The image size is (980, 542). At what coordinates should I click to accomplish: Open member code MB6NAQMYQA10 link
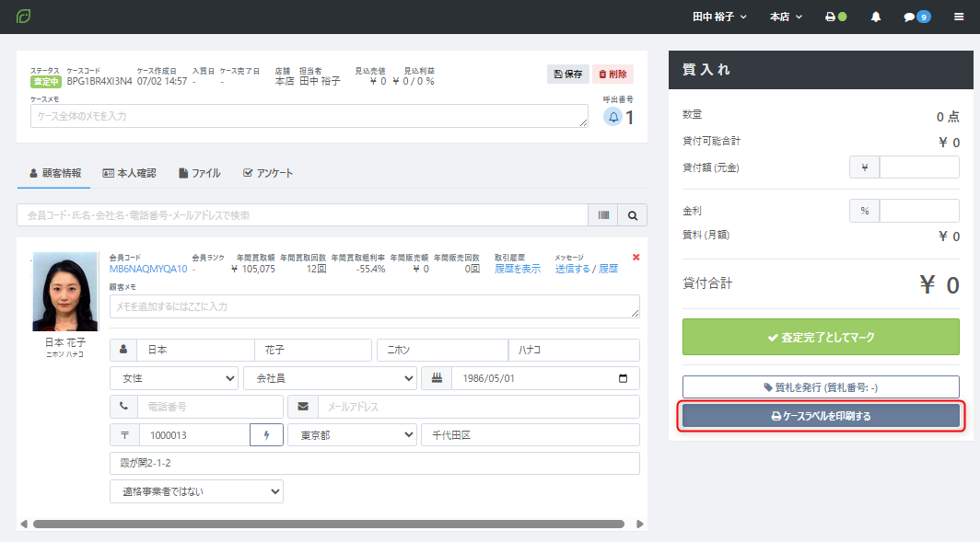[x=148, y=269]
